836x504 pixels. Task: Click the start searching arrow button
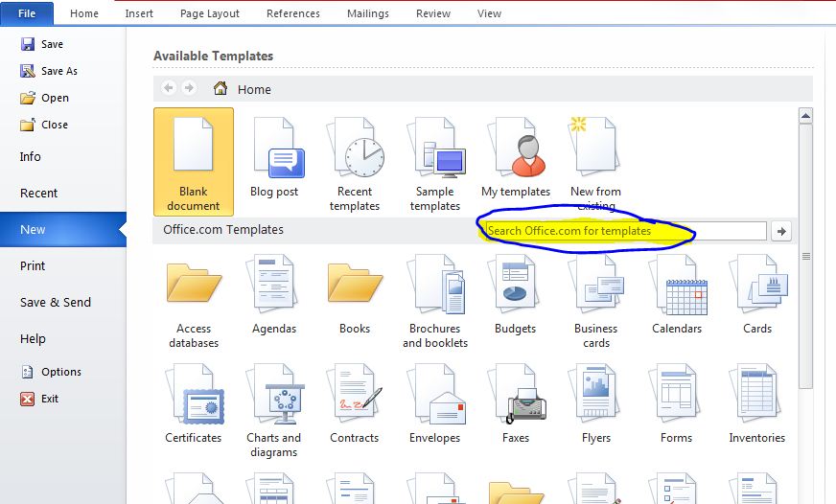781,231
